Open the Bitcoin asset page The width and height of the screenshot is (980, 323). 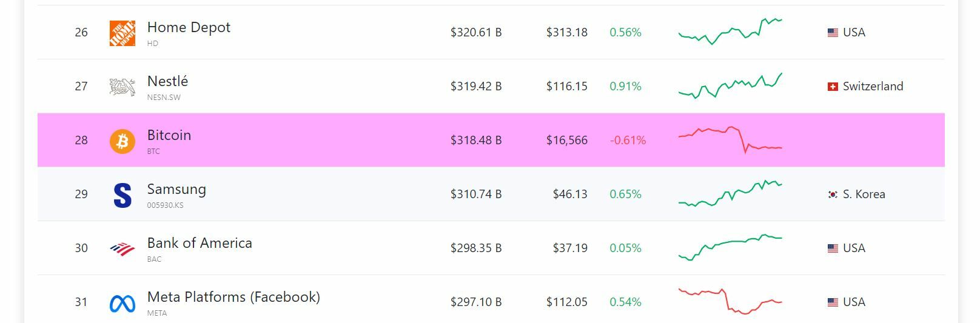point(169,136)
